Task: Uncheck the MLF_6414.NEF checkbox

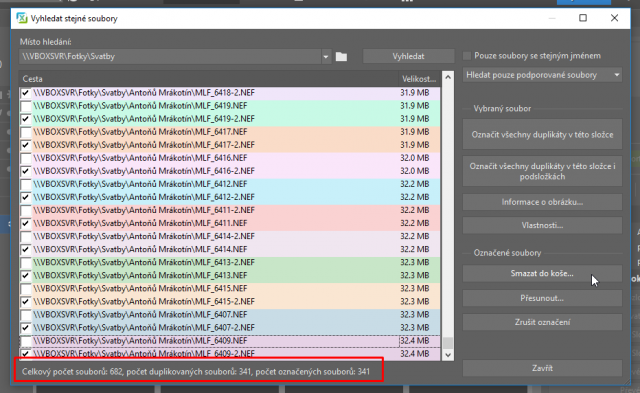Action: coord(26,250)
